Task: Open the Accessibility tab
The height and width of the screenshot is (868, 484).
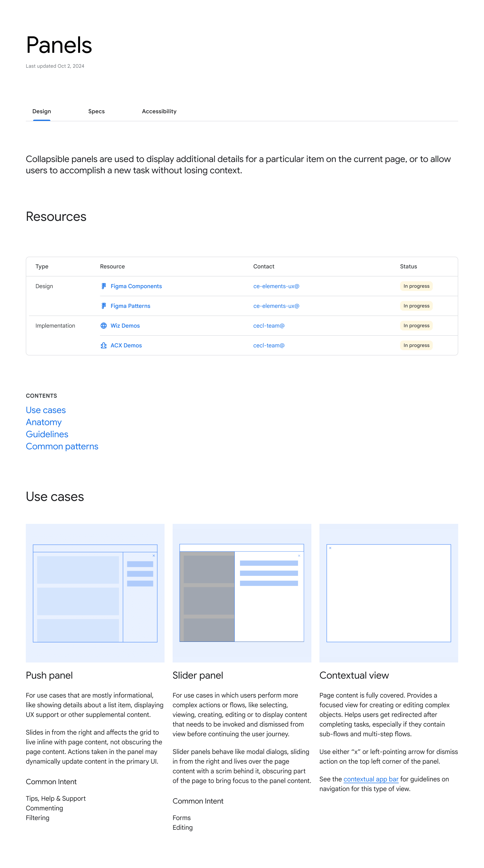Action: 159,111
